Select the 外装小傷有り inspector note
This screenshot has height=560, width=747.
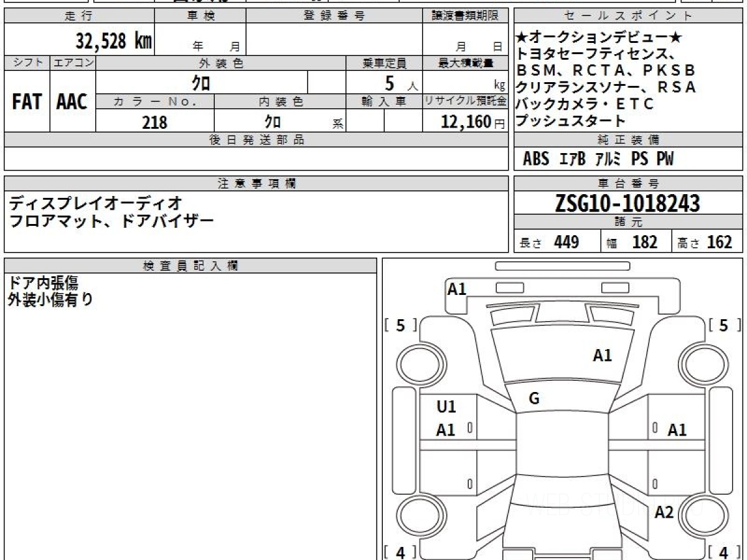pyautogui.click(x=50, y=300)
